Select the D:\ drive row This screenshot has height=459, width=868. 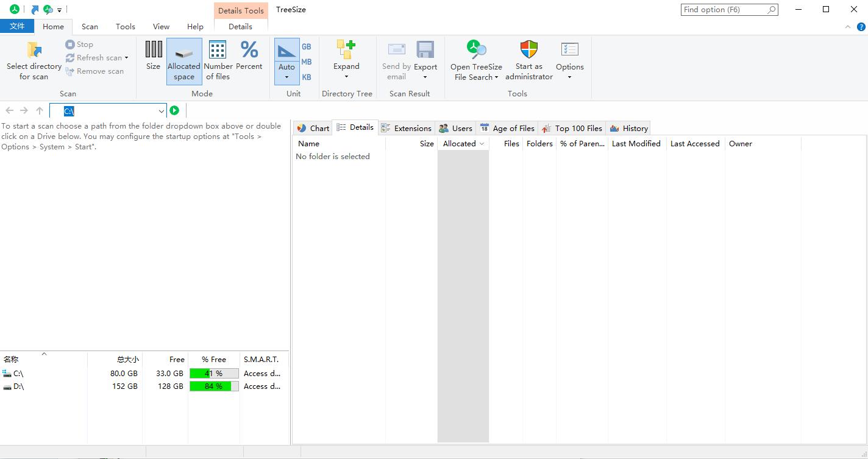tap(144, 386)
